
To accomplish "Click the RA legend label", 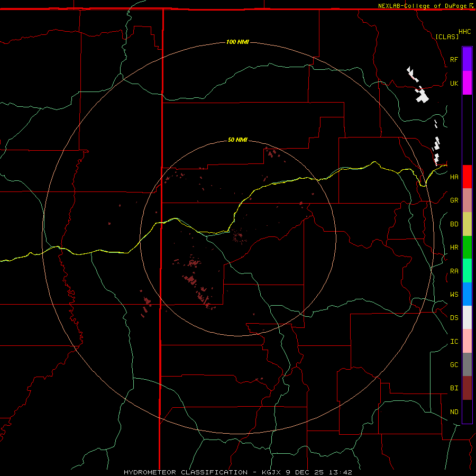I will pos(454,271).
